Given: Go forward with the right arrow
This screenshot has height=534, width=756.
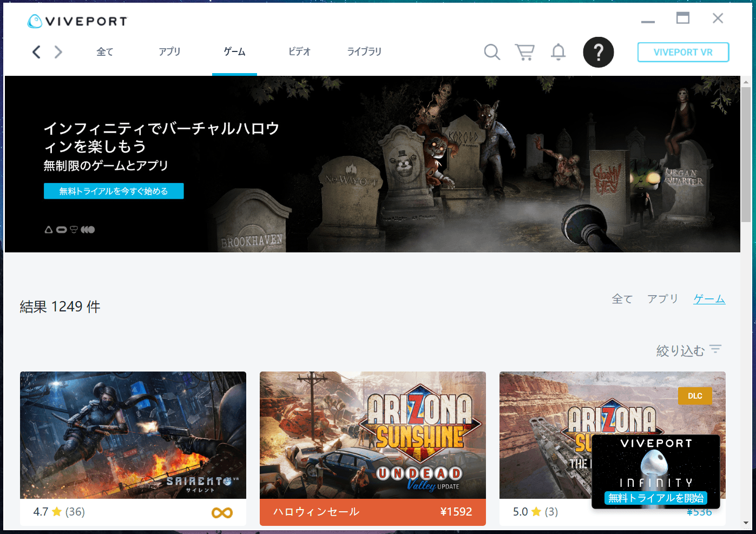Looking at the screenshot, I should click(58, 52).
